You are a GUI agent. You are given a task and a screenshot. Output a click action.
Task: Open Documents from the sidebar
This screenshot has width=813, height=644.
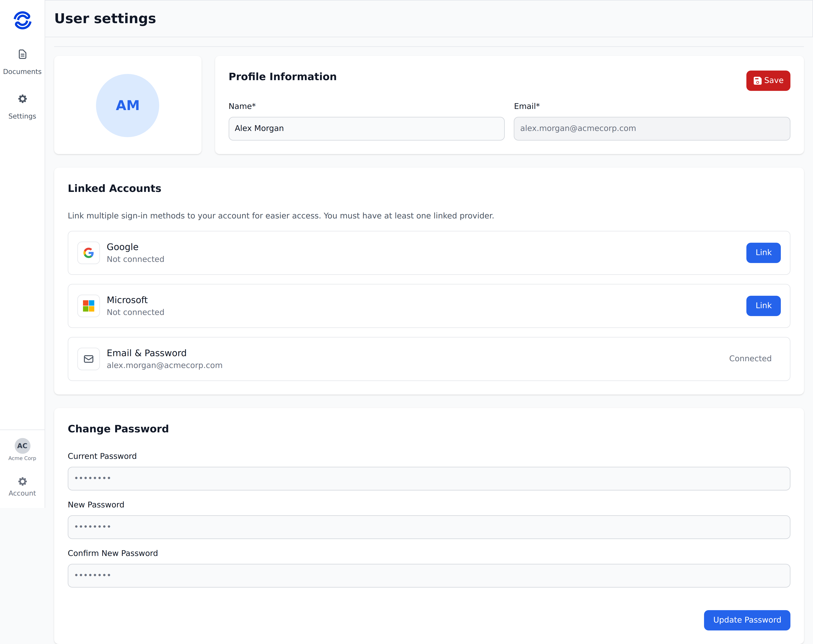(22, 62)
